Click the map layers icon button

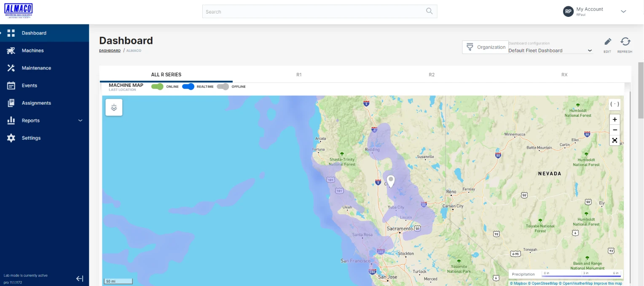pyautogui.click(x=114, y=108)
